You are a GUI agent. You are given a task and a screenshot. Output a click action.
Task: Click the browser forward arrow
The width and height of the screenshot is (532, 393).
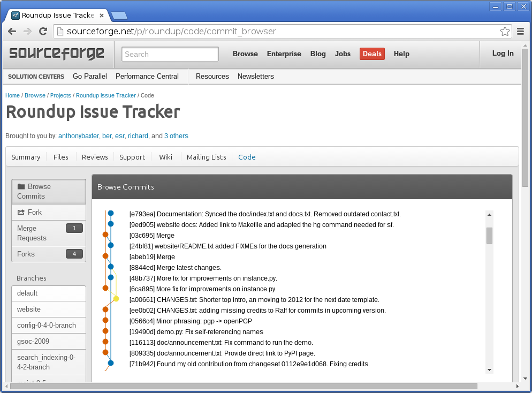click(x=27, y=32)
